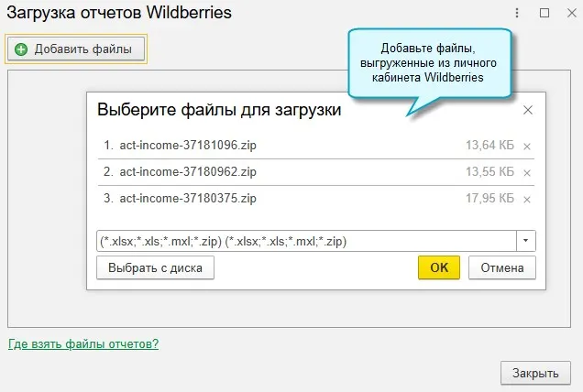Remove act-income-37180962.zip from the list
Screen dimensions: 583x392
click(527, 173)
